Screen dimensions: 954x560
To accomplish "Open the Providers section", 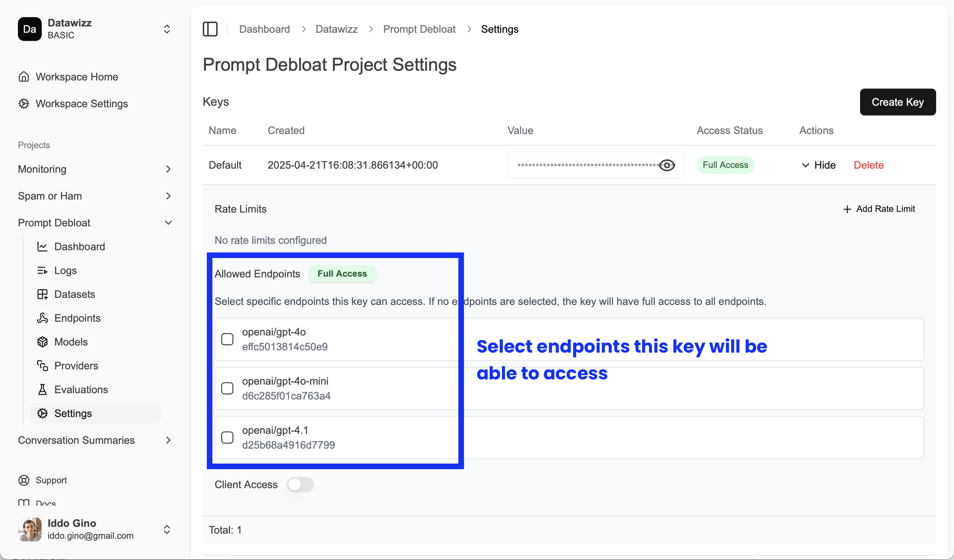I will coord(76,366).
